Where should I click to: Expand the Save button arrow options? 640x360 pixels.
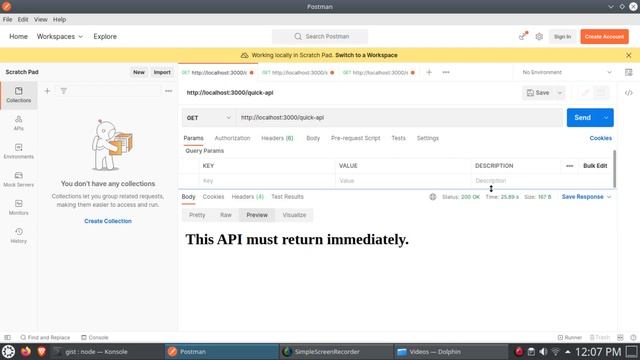(560, 93)
